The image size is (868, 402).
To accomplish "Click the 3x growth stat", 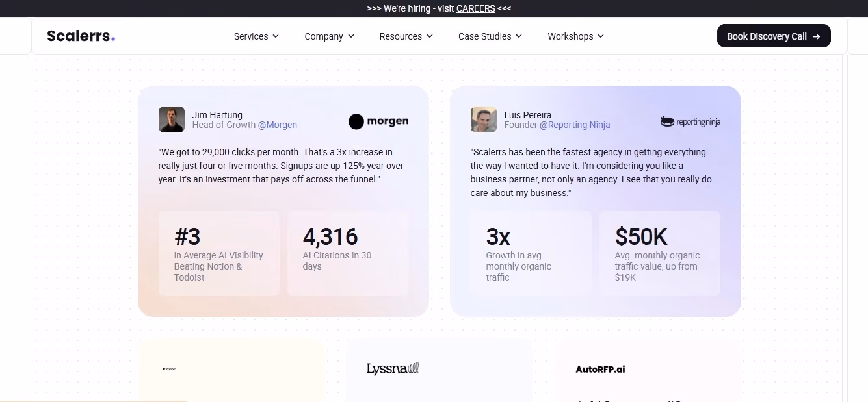I will pos(531,253).
